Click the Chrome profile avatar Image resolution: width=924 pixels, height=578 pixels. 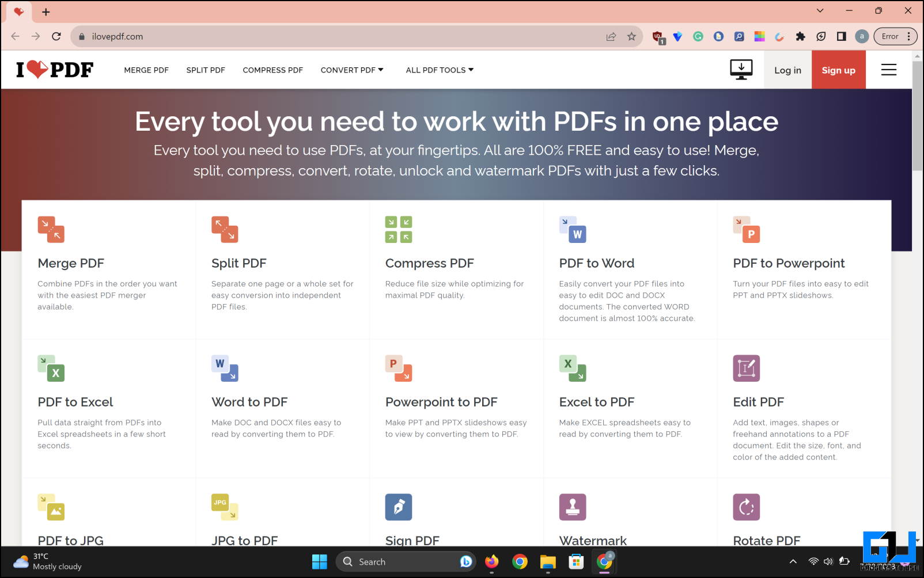pos(862,36)
